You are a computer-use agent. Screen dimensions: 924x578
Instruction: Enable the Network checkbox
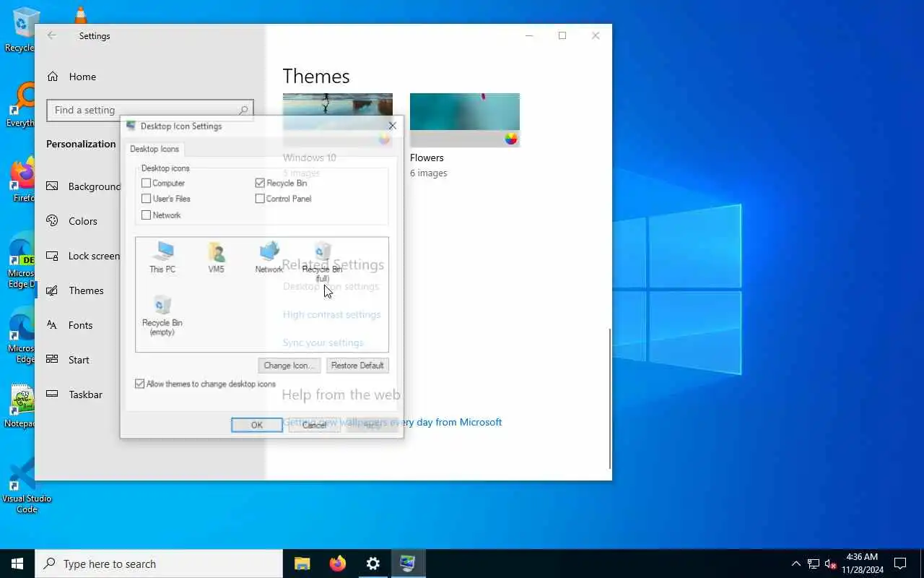(x=147, y=215)
